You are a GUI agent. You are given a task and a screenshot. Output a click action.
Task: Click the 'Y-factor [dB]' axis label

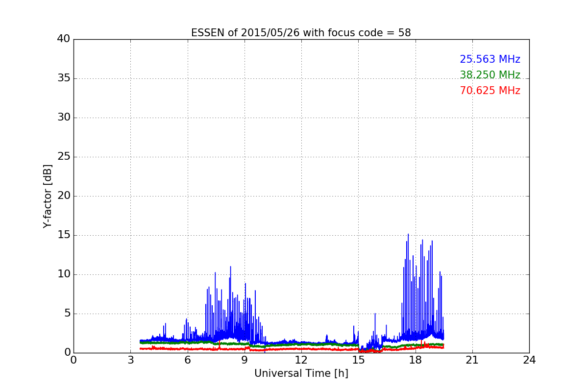[48, 196]
